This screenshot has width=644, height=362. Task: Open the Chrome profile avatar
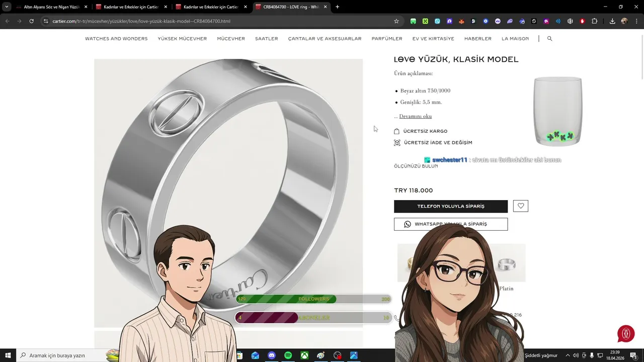[624, 21]
